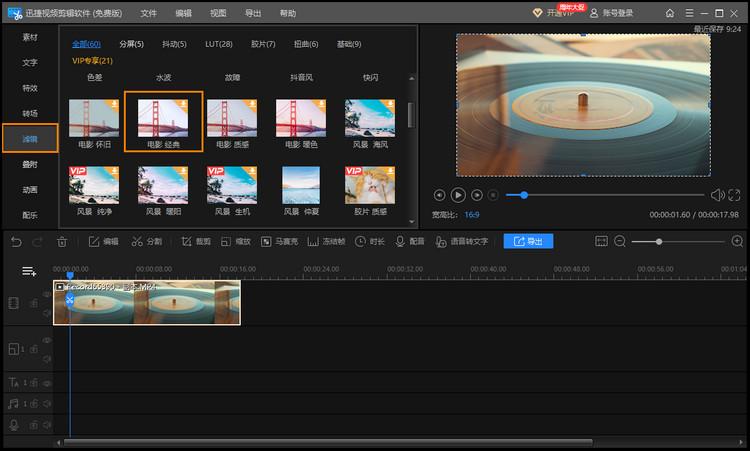
Task: Toggle lock on text track
Action: coord(33,383)
